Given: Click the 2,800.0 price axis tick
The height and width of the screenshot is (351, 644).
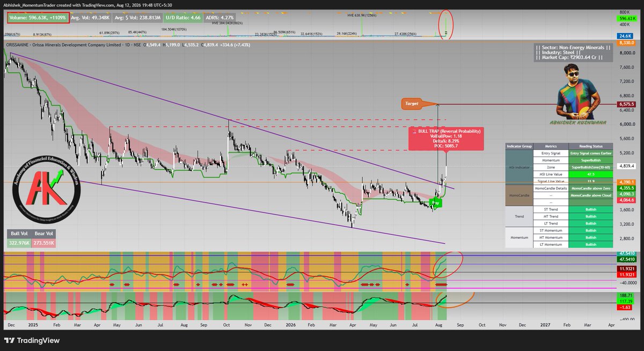Looking at the screenshot, I should [626, 238].
